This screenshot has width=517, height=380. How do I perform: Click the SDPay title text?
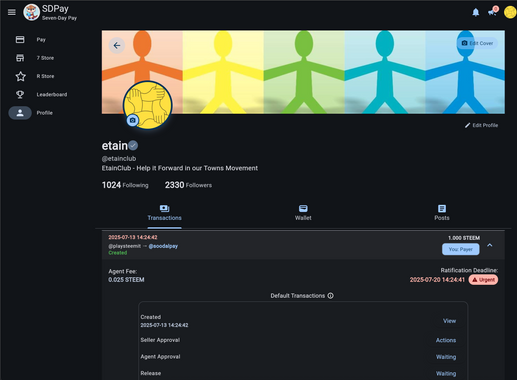[55, 9]
